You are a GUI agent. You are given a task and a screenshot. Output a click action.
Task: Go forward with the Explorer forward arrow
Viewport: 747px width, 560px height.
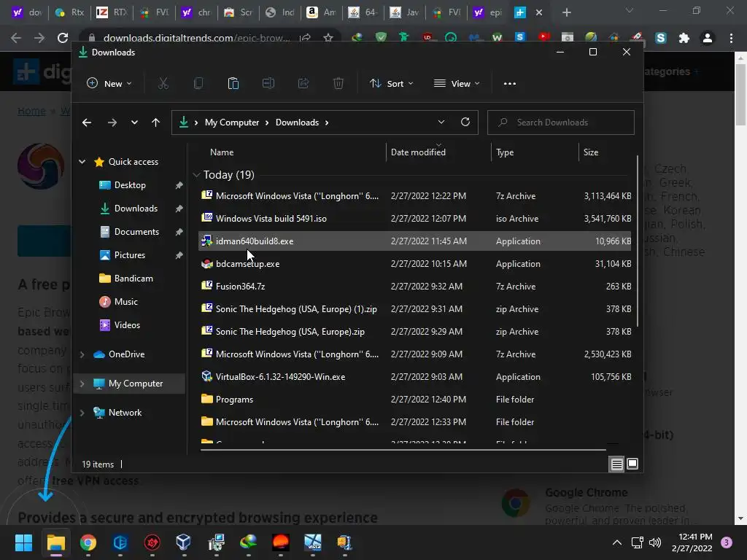click(112, 122)
